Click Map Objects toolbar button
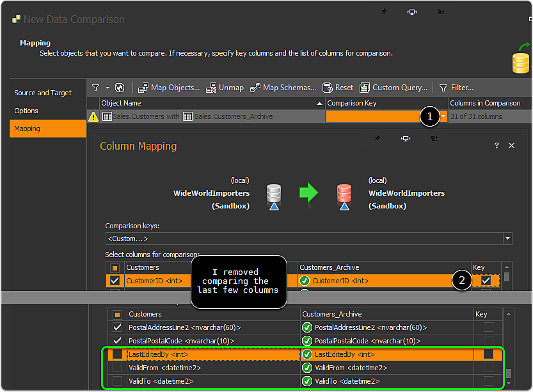 tap(169, 88)
